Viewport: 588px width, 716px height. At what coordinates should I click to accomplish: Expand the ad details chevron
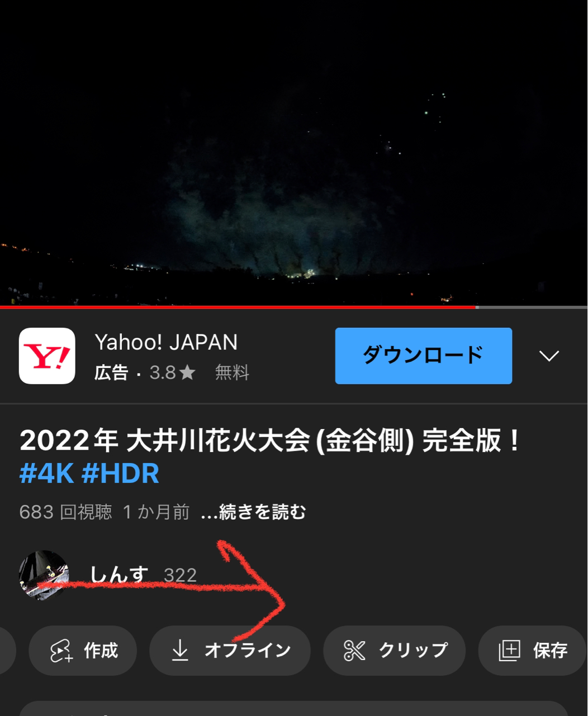[x=549, y=356]
